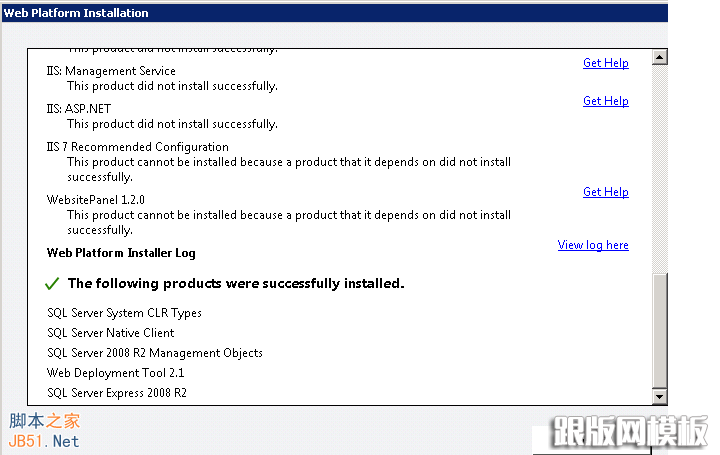Select the WebsitePanel 1.2.0 entry

(96, 200)
